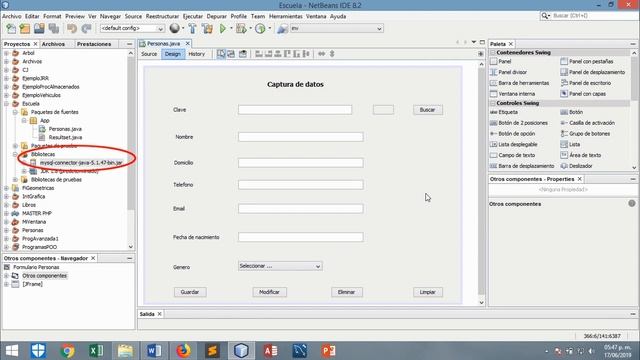Open the Reestructurar menu
This screenshot has width=640, height=360.
162,16
